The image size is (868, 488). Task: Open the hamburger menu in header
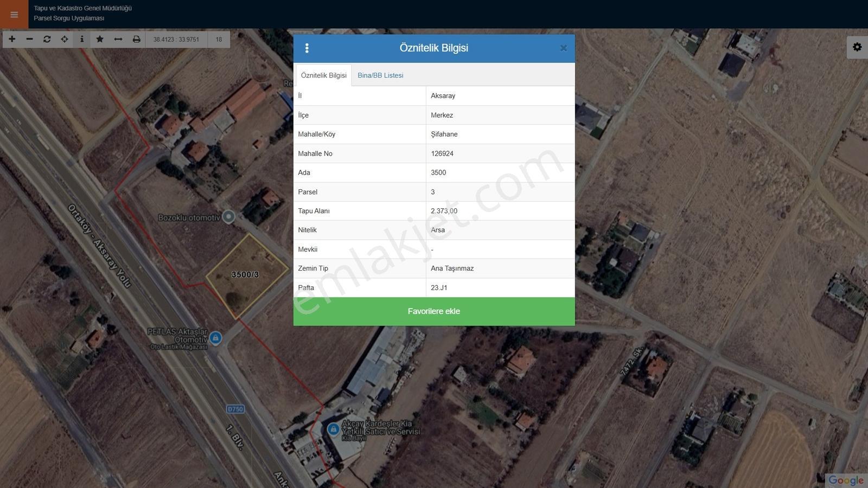[x=14, y=15]
